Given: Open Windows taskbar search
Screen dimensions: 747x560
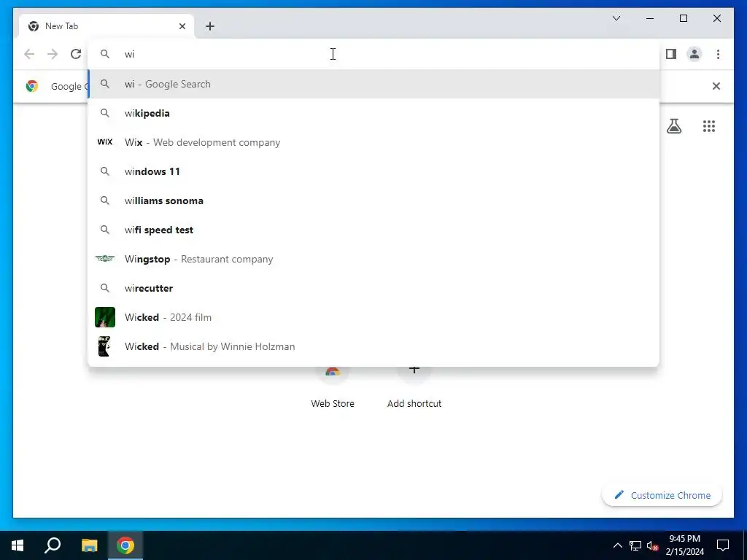Looking at the screenshot, I should pos(53,545).
